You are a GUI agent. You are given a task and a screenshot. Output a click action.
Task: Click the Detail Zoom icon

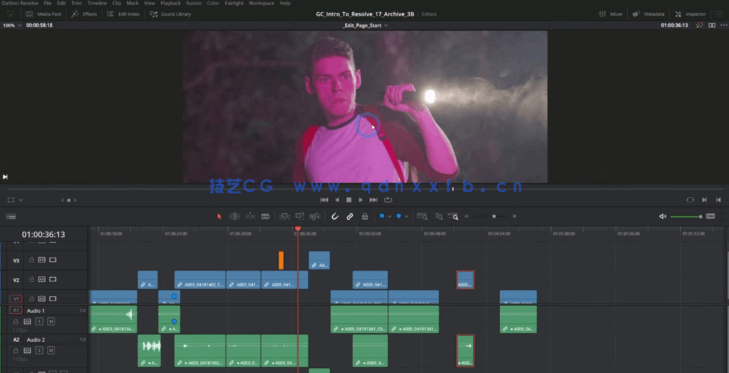[438, 216]
